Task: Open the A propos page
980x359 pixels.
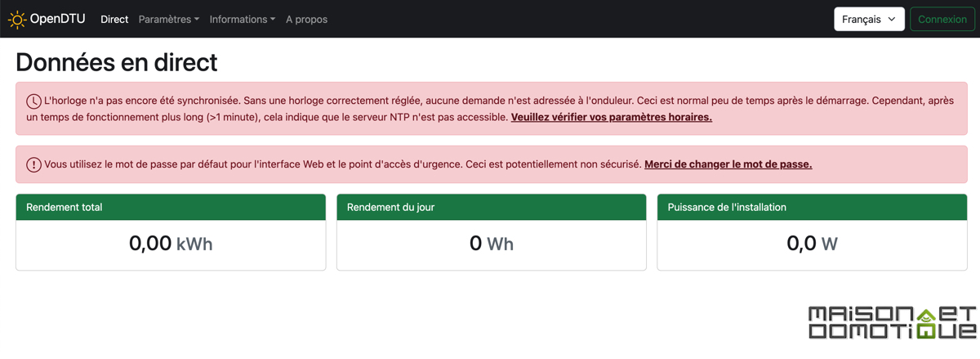Action: point(306,19)
